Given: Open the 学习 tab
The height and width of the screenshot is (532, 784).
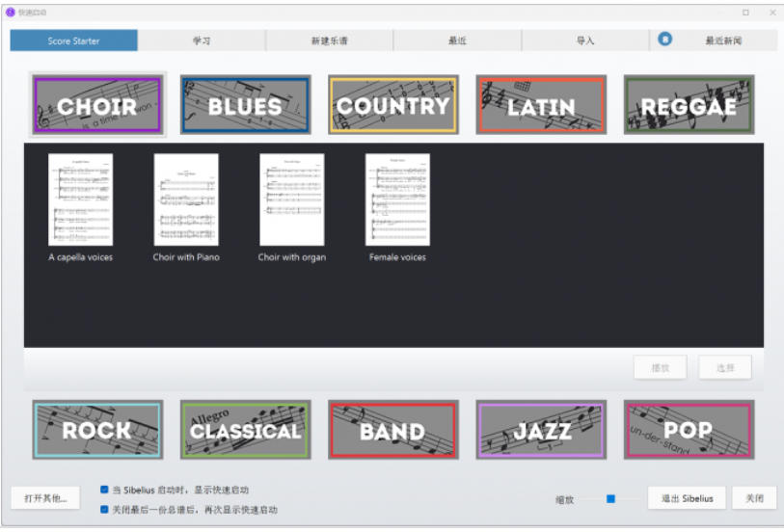Looking at the screenshot, I should 202,40.
